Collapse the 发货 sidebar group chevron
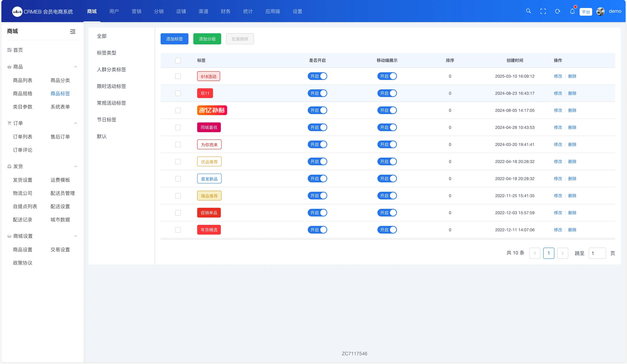627x364 pixels. (x=76, y=166)
